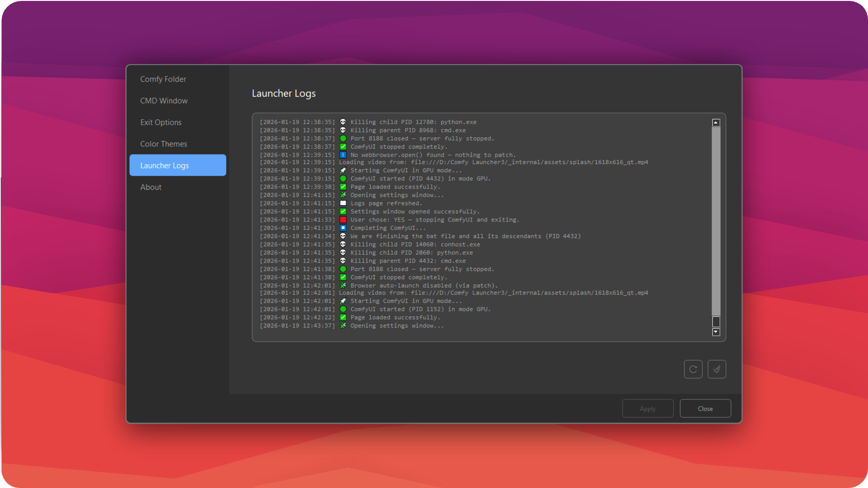Select log line 'Killing parent PID 8968: cmd.exe'
The height and width of the screenshot is (488, 868).
(x=363, y=130)
